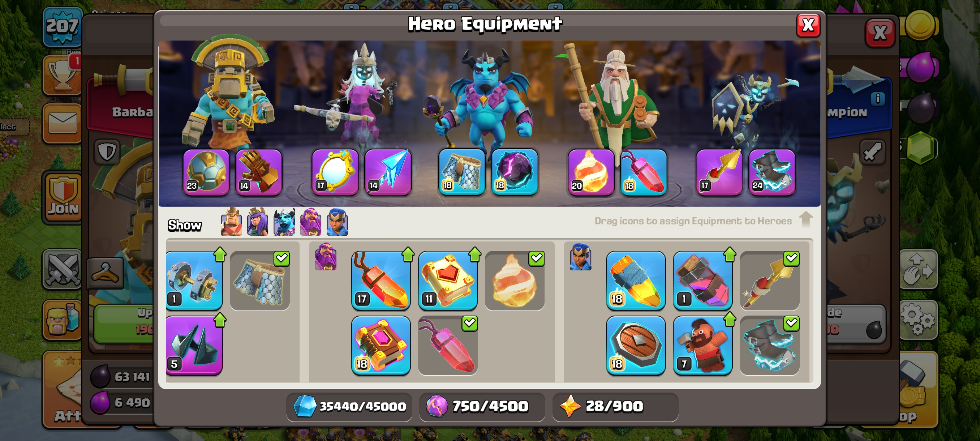Image resolution: width=980 pixels, height=441 pixels.
Task: Filter by Grand Warden in Show row
Action: 310,222
